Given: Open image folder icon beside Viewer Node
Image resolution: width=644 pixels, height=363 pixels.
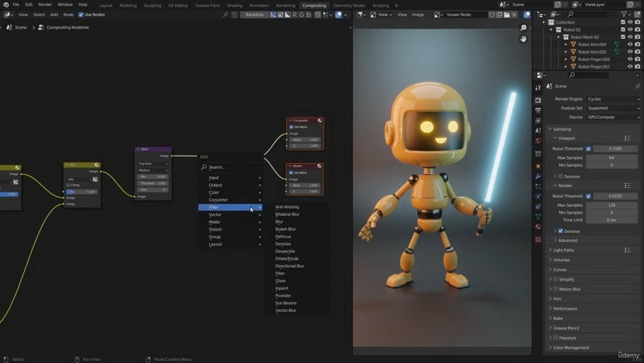Looking at the screenshot, I should [x=507, y=15].
